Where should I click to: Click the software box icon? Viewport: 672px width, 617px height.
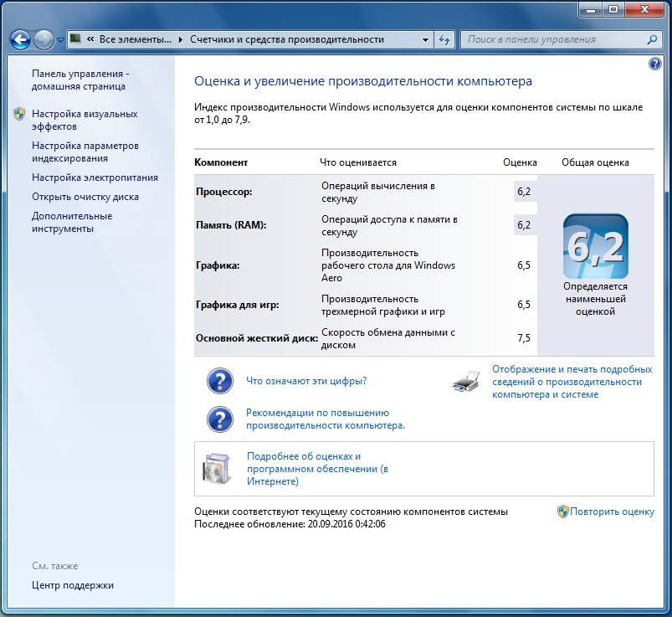click(x=217, y=468)
